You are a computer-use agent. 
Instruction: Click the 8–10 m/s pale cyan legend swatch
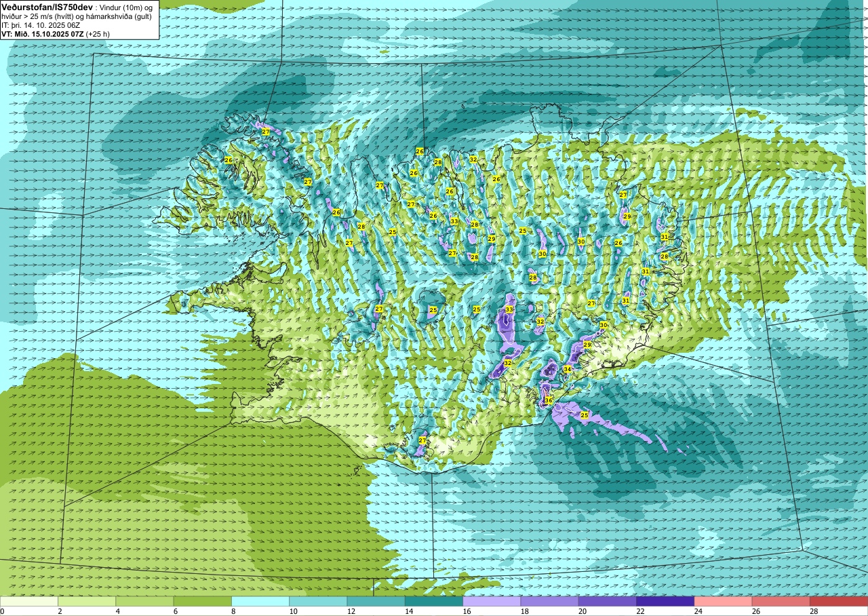click(260, 601)
